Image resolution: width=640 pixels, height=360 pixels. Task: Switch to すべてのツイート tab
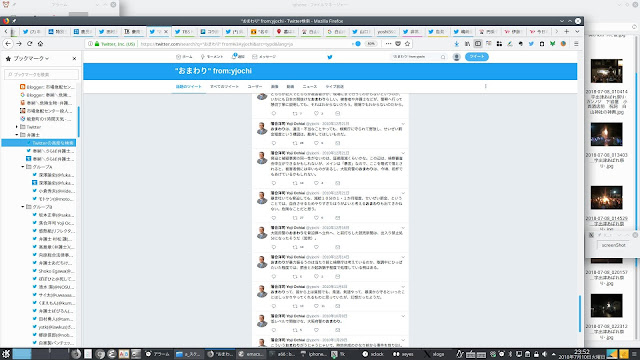tap(224, 87)
